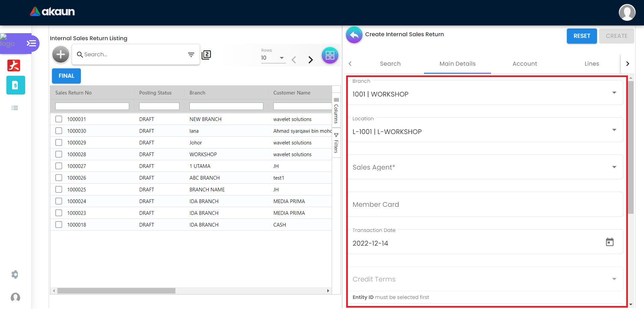
Task: Click the user profile avatar top right
Action: point(627,12)
